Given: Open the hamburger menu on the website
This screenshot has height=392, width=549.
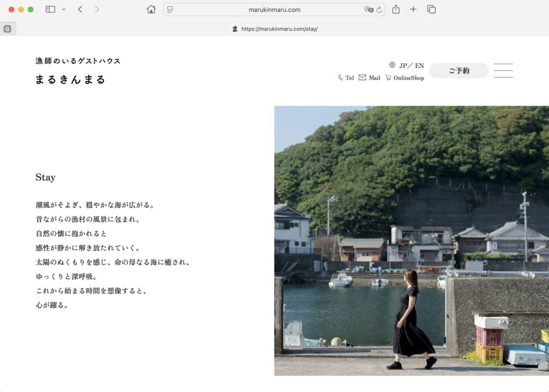Looking at the screenshot, I should pyautogui.click(x=503, y=71).
